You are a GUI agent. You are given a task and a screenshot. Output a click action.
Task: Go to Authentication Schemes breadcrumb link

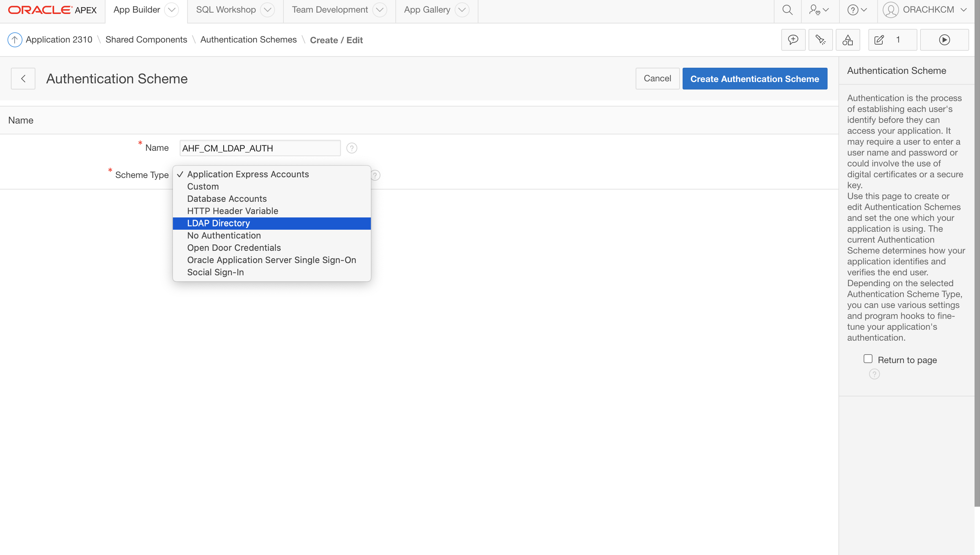point(248,39)
